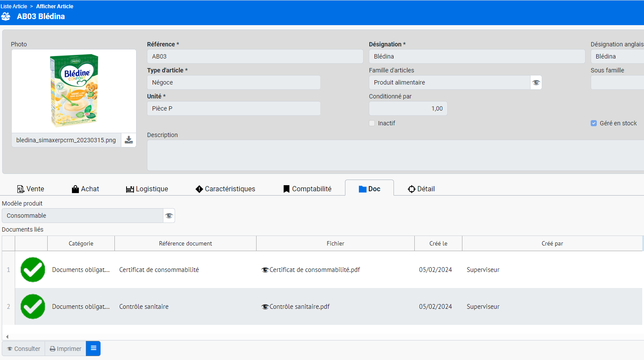The width and height of the screenshot is (644, 360).
Task: Click the left scroll arrow under the table
Action: [x=7, y=337]
